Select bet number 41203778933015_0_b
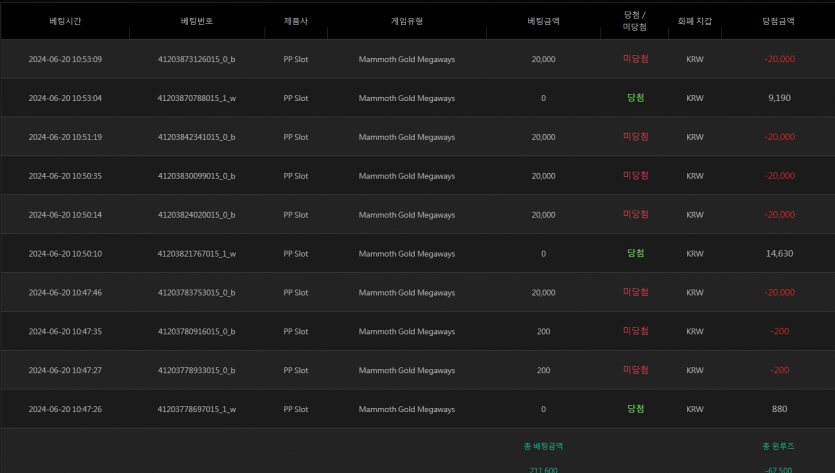This screenshot has width=835, height=473. tap(197, 370)
